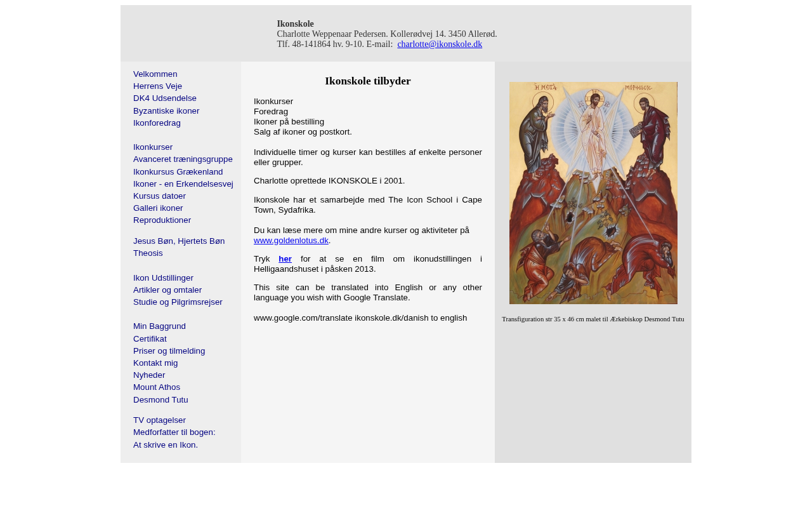Screen dimensions: 812x508
Task: Open Avanceret træningsgruppe link
Action: pyautogui.click(x=183, y=159)
